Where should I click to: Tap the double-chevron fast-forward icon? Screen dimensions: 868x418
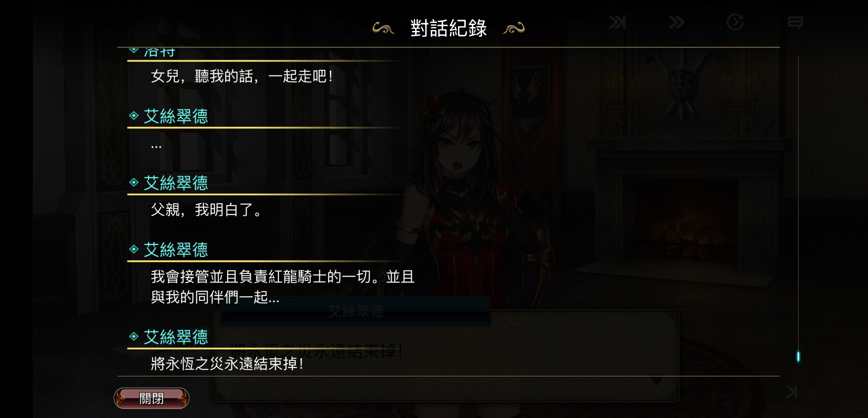tap(677, 22)
